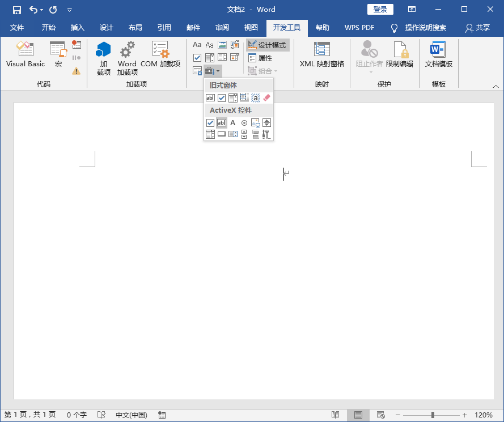Open macro security warning settings
This screenshot has width=504, height=422.
tap(77, 71)
